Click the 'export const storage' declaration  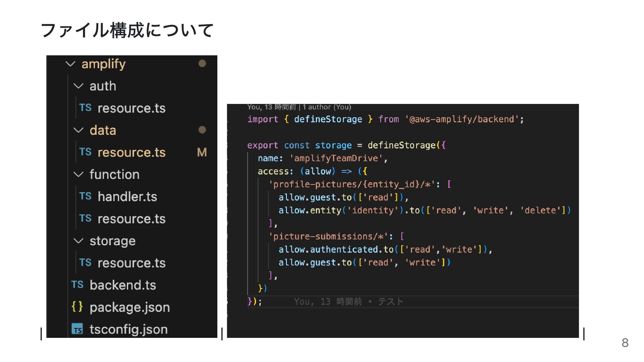coord(300,145)
